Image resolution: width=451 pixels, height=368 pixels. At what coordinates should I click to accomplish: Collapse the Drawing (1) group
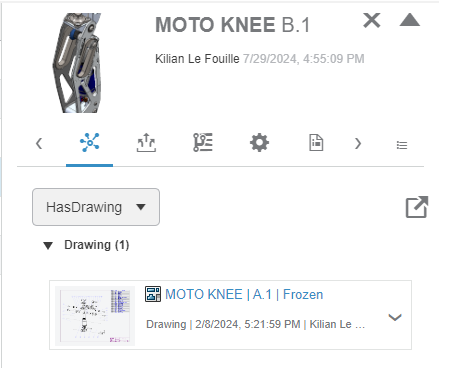click(48, 246)
